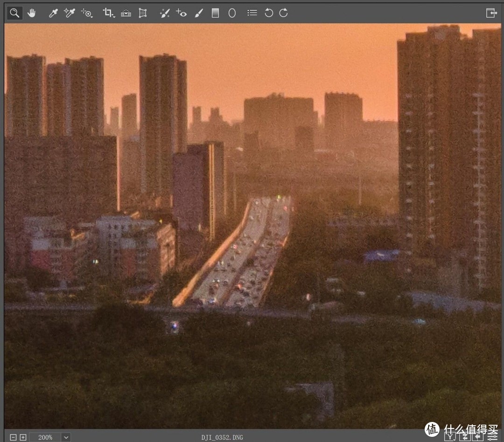Image resolution: width=504 pixels, height=442 pixels.
Task: Select the Red Eye Removal tool
Action: pyautogui.click(x=182, y=13)
